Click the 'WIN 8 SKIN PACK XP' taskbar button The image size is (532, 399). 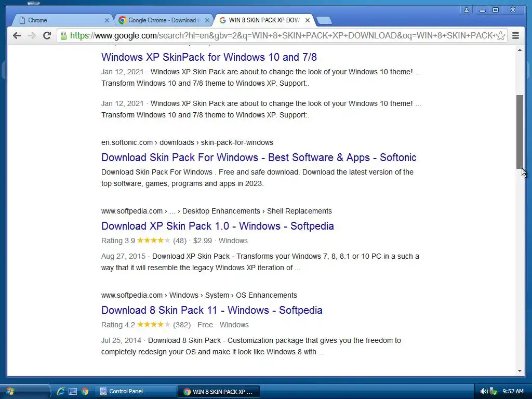219,392
